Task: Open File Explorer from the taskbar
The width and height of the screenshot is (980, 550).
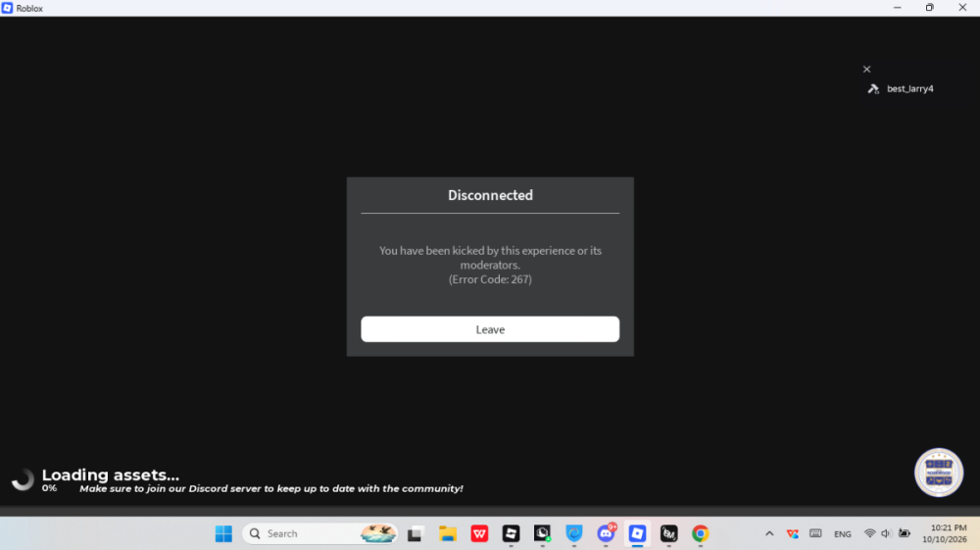Action: [x=448, y=533]
